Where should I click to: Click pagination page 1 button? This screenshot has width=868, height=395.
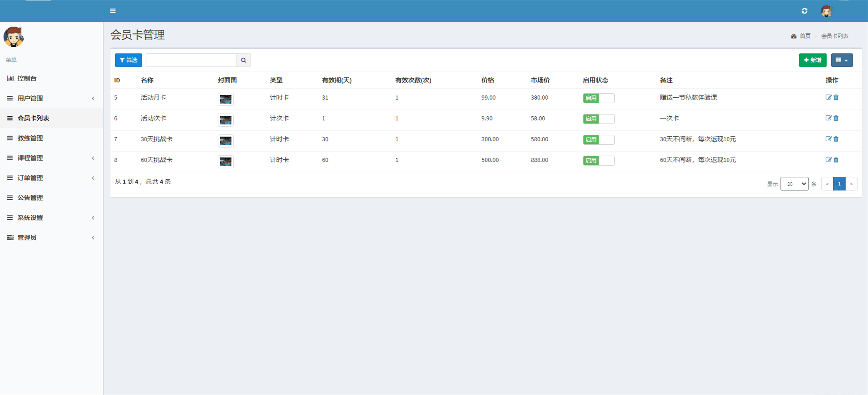[x=839, y=184]
